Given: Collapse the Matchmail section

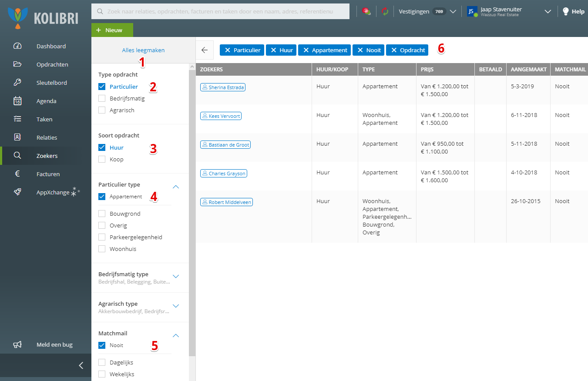Looking at the screenshot, I should [x=176, y=335].
